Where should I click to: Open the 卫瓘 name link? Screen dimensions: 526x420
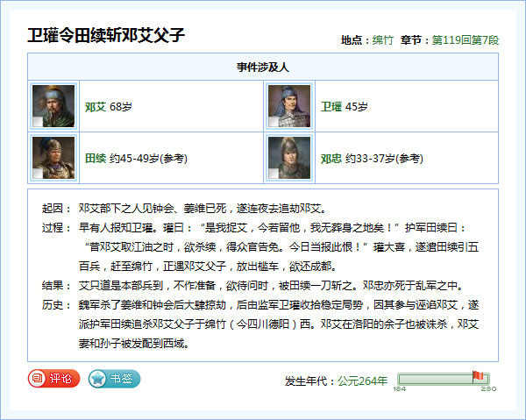point(331,107)
